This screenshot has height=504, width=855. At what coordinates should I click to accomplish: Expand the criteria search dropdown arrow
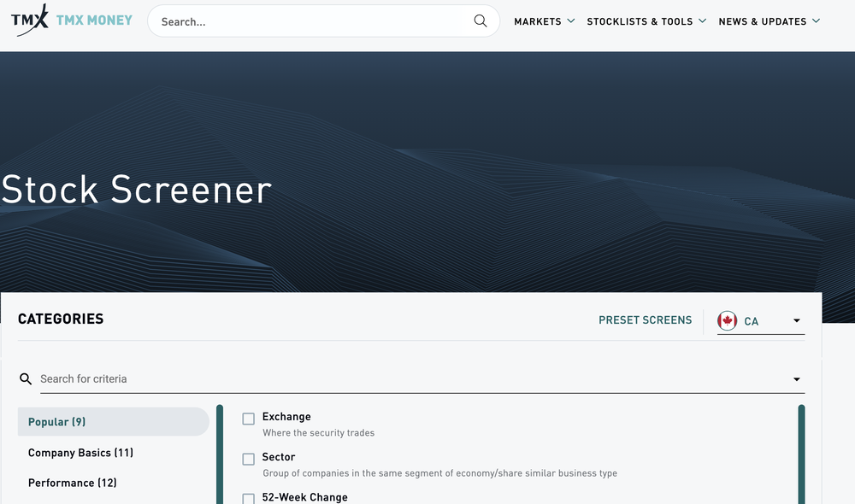797,379
